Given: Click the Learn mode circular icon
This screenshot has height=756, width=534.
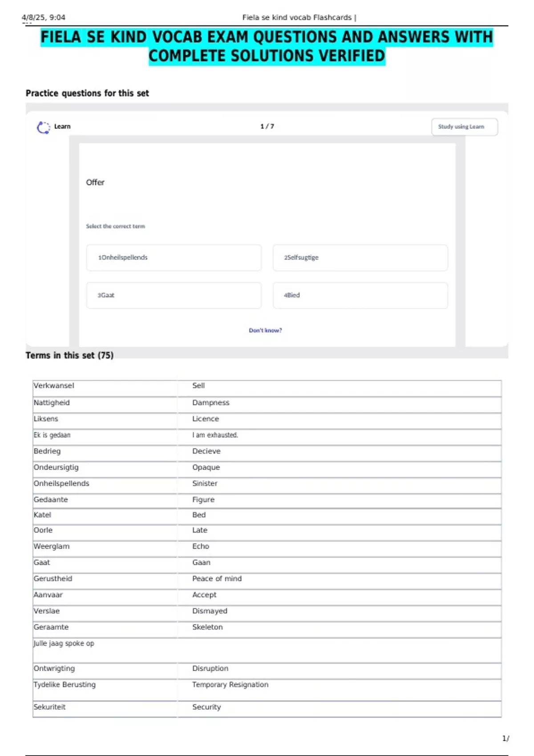Looking at the screenshot, I should click(43, 128).
